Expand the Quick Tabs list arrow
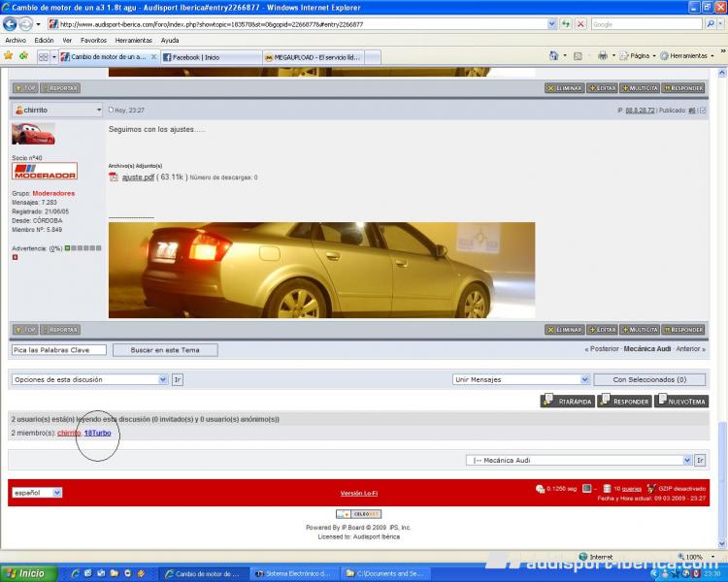 53,57
